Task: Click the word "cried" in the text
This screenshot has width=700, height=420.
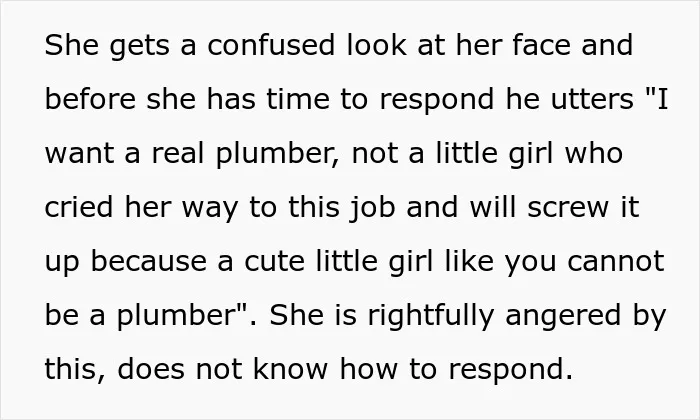Action: point(79,208)
